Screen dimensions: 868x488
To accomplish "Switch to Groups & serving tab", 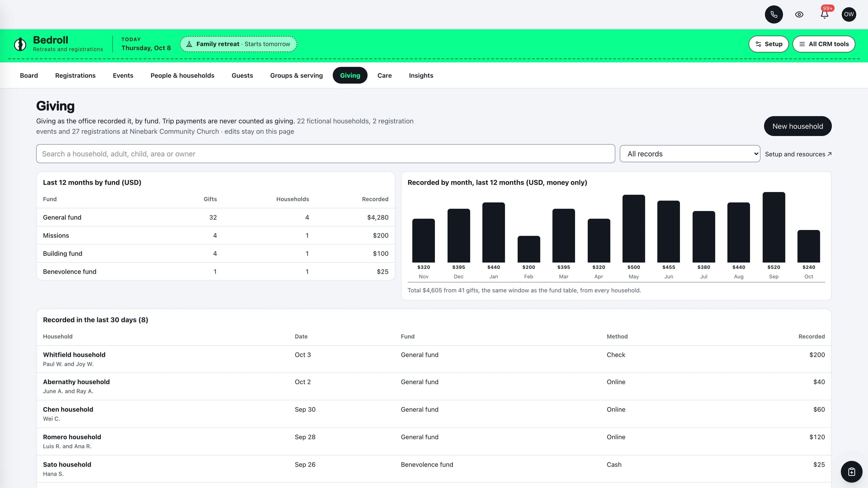I will click(x=297, y=75).
